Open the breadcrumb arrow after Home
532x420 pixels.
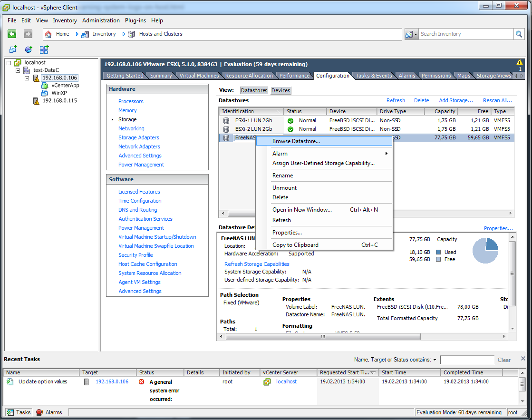(77, 34)
